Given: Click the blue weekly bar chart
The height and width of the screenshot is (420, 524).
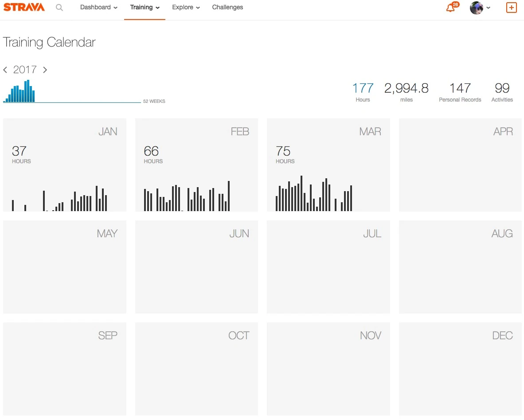Looking at the screenshot, I should (20, 92).
